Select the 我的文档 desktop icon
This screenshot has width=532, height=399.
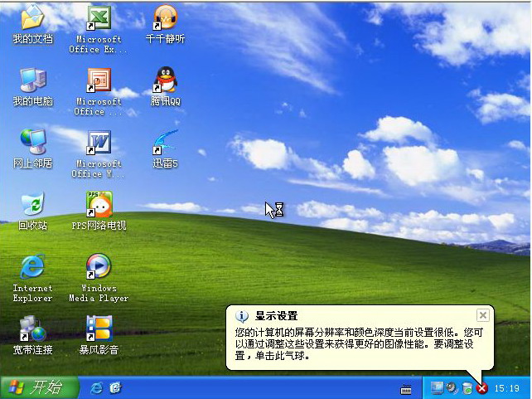coord(32,25)
